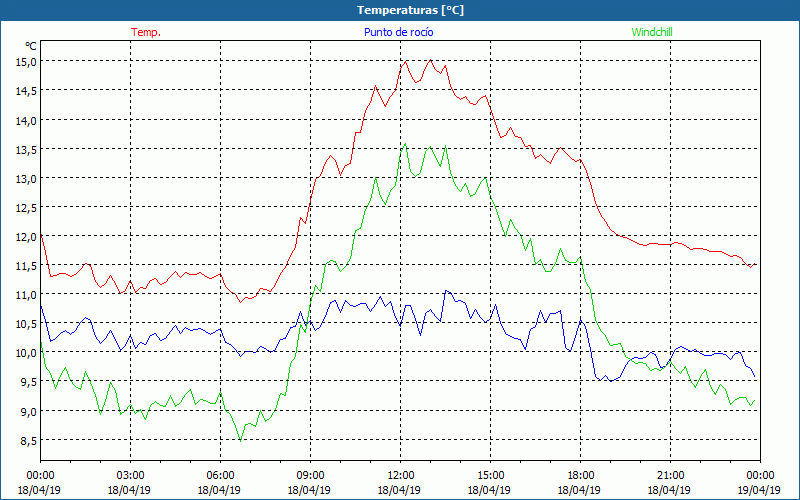Click the '03:00' time axis label

pyautogui.click(x=130, y=476)
